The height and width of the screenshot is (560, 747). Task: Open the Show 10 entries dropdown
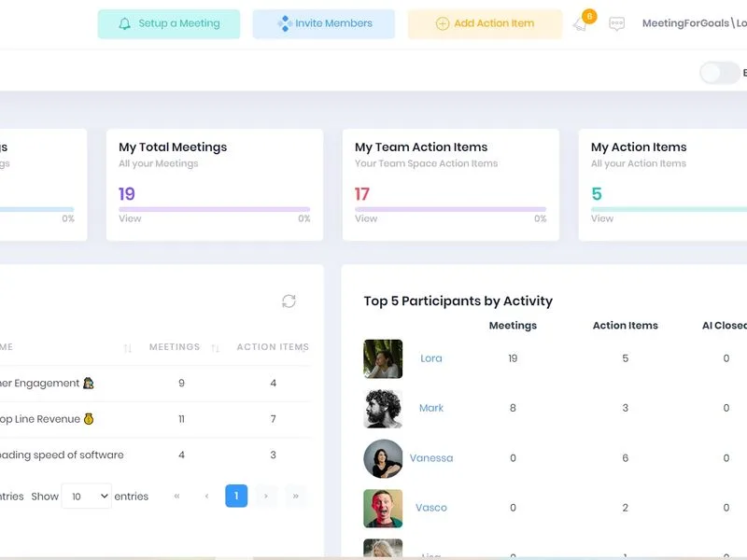(x=87, y=497)
